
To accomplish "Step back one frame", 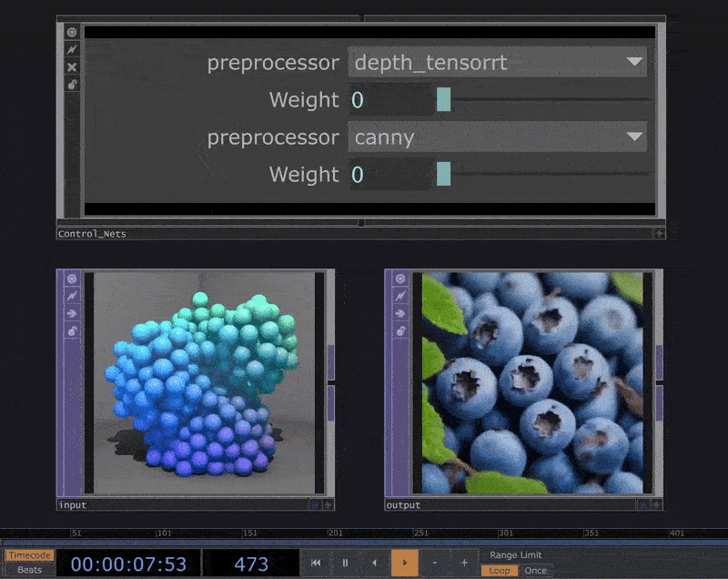I will click(x=375, y=563).
